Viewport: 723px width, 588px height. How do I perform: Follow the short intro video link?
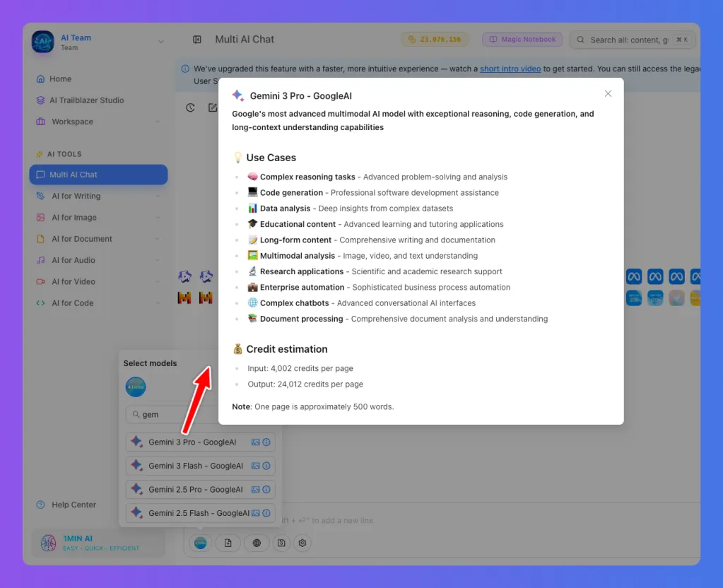[x=510, y=69]
